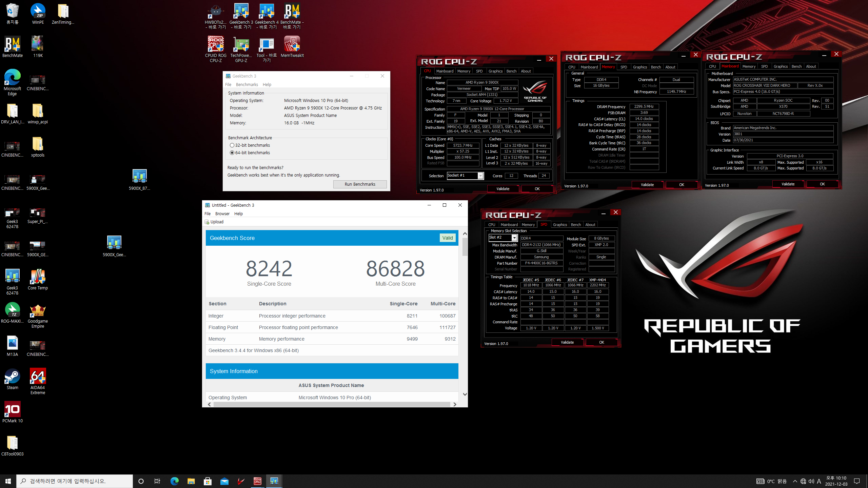The height and width of the screenshot is (488, 868).
Task: Open the BenchMate shortcut in top row
Action: [292, 16]
